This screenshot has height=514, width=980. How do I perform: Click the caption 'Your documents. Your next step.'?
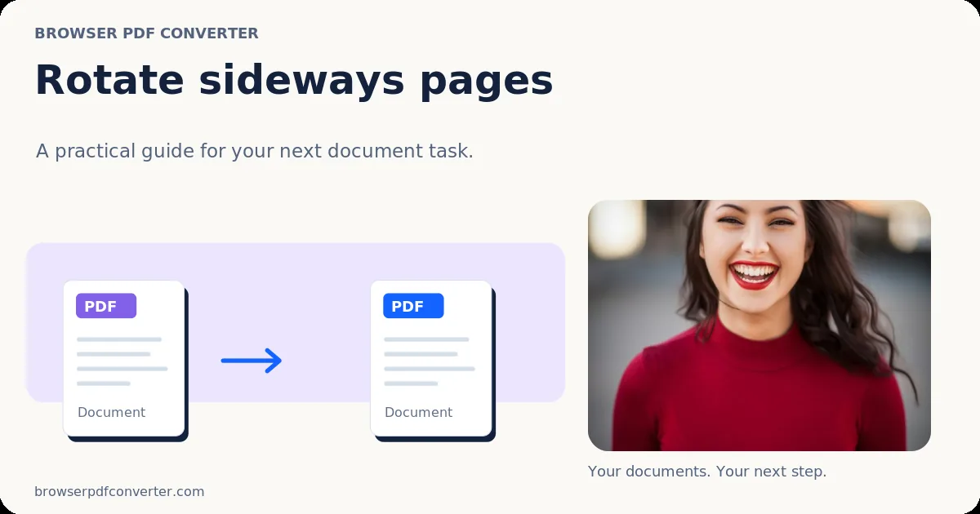[707, 472]
